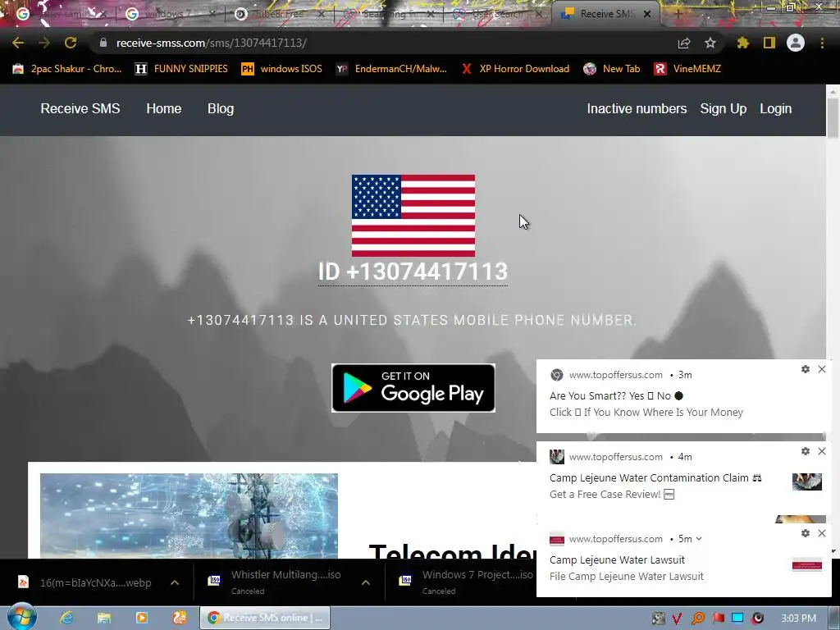The height and width of the screenshot is (630, 840).
Task: Click the Receive SMS site logo link
Action: [80, 109]
